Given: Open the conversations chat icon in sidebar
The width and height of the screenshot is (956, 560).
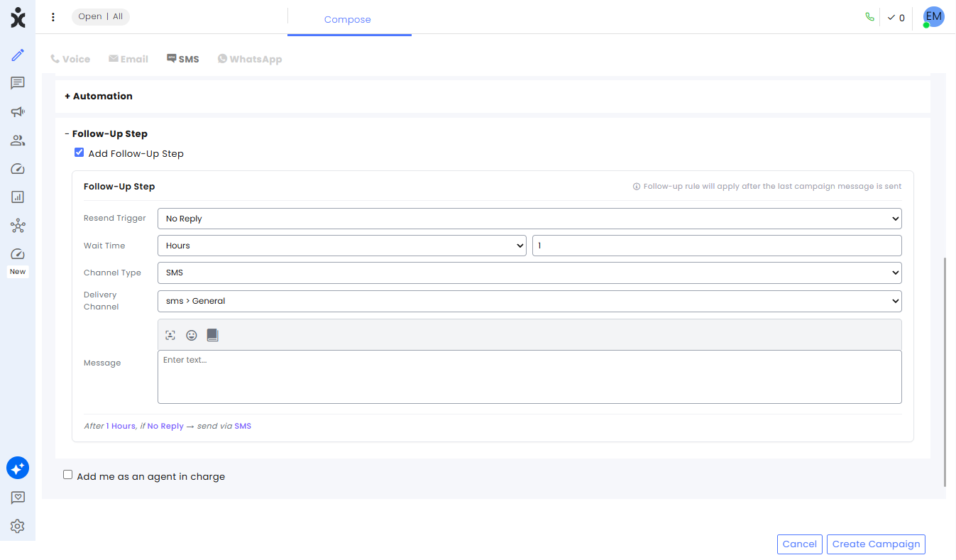Looking at the screenshot, I should point(18,83).
